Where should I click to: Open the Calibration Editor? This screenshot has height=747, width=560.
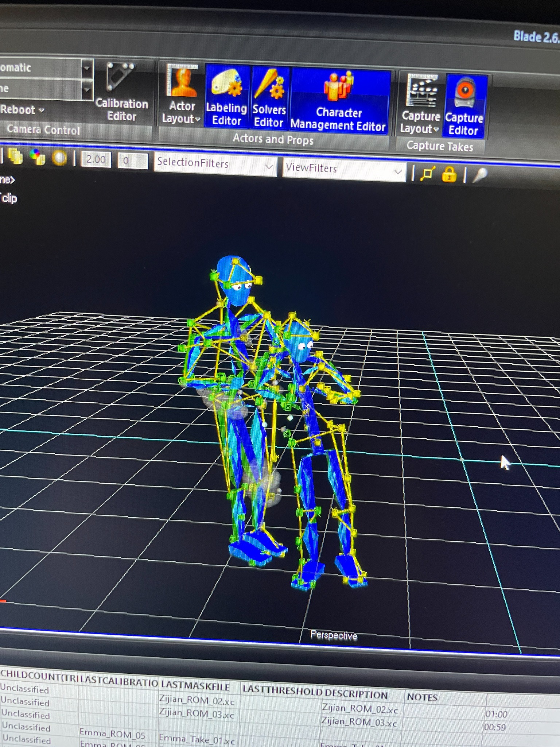122,92
